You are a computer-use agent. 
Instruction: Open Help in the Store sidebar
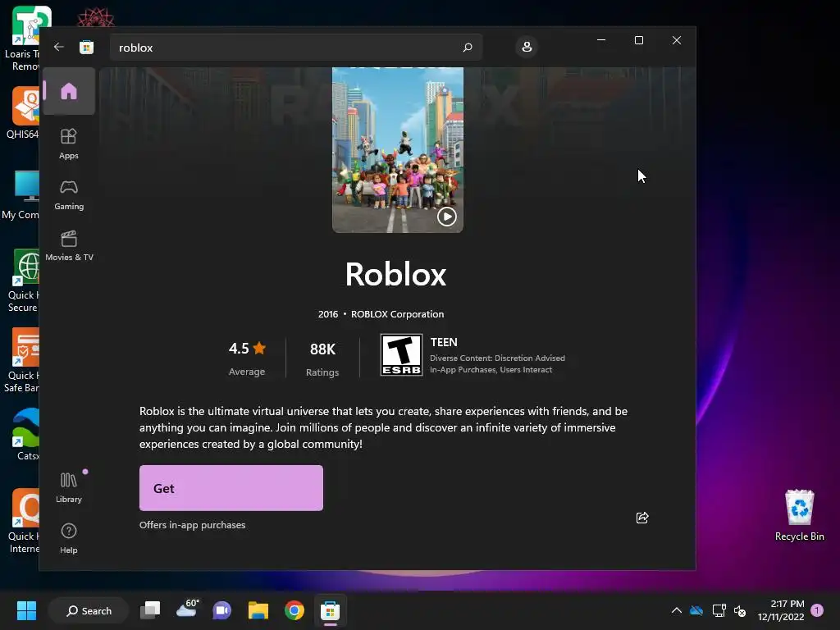click(69, 538)
